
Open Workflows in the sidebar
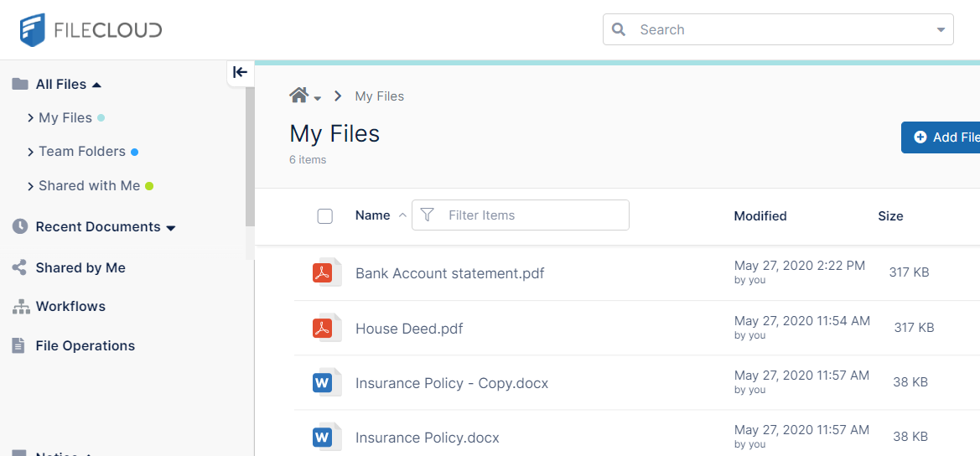[x=70, y=307]
